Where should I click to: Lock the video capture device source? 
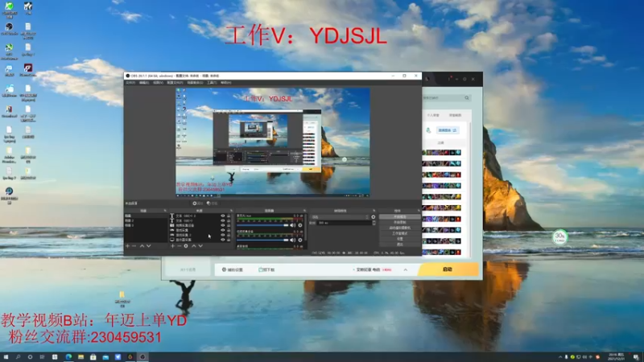click(x=229, y=225)
